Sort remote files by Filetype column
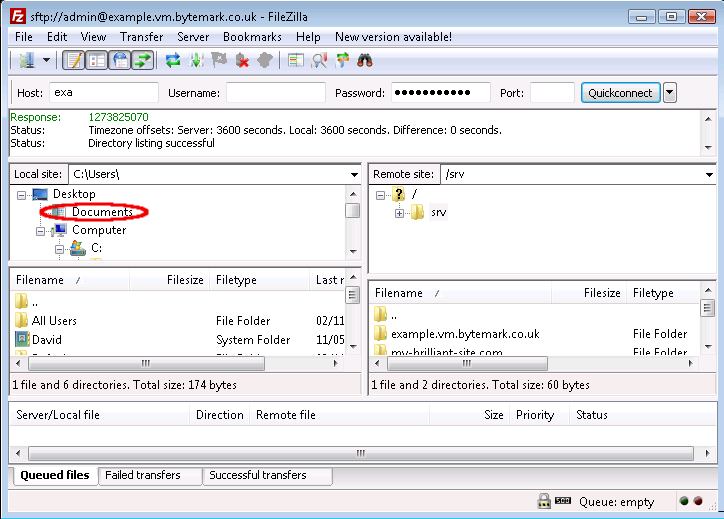Viewport: 724px width, 519px height. tap(664, 293)
